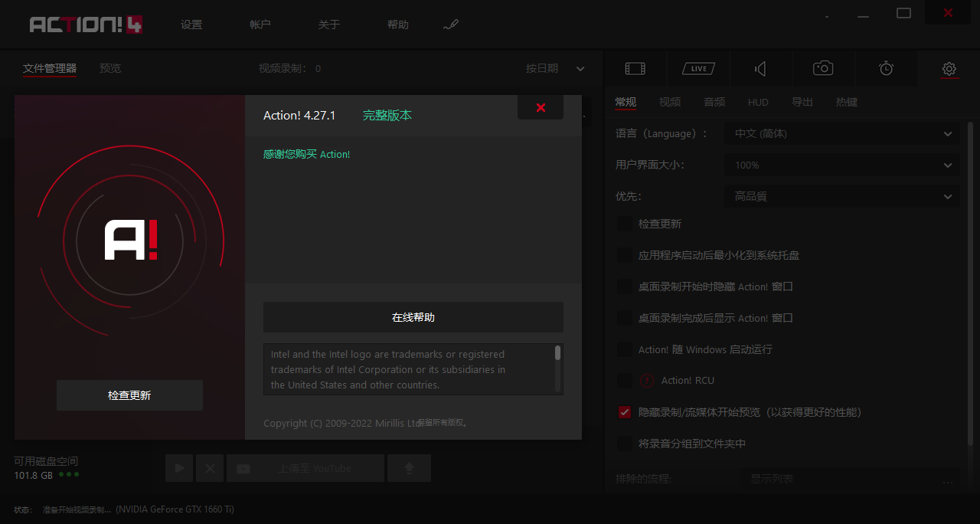Maximize the Action! window

coord(904,13)
